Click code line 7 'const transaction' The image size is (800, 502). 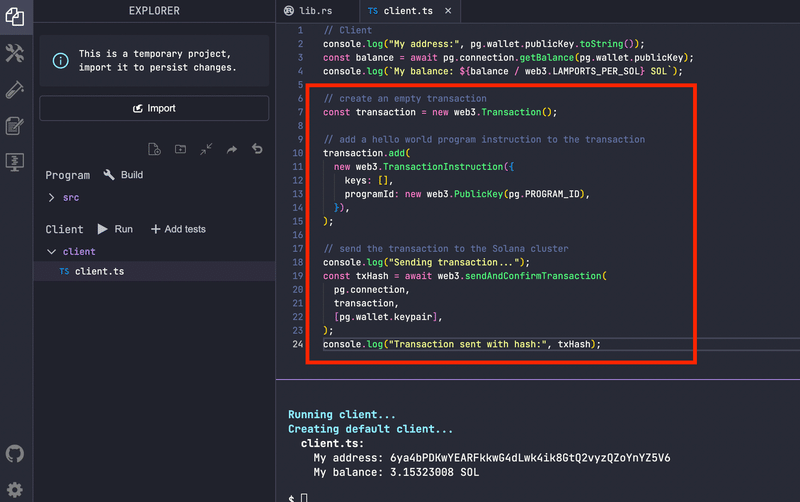pos(440,112)
